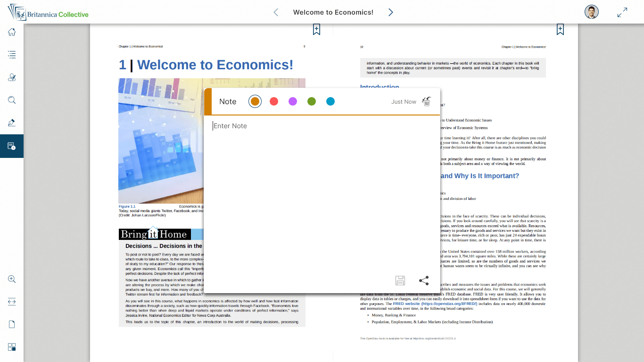Click the Figure 1.1 caption link
Viewport: 644px width, 362px height.
click(x=127, y=206)
